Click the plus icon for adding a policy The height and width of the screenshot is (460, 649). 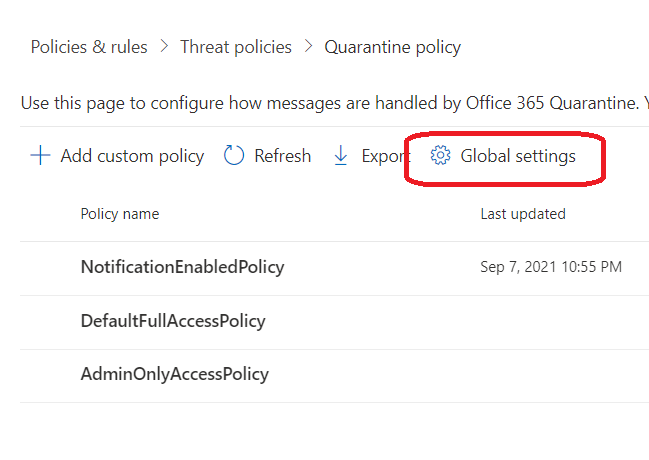point(40,156)
